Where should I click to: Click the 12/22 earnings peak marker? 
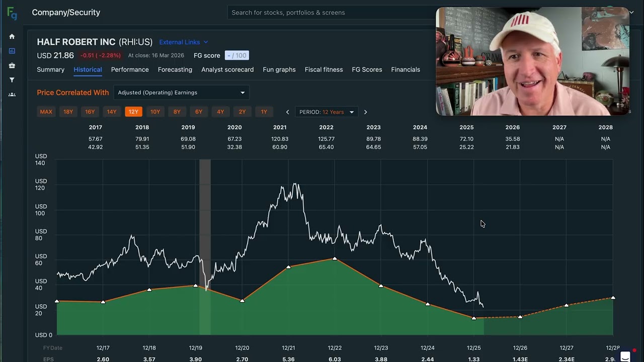(x=335, y=259)
